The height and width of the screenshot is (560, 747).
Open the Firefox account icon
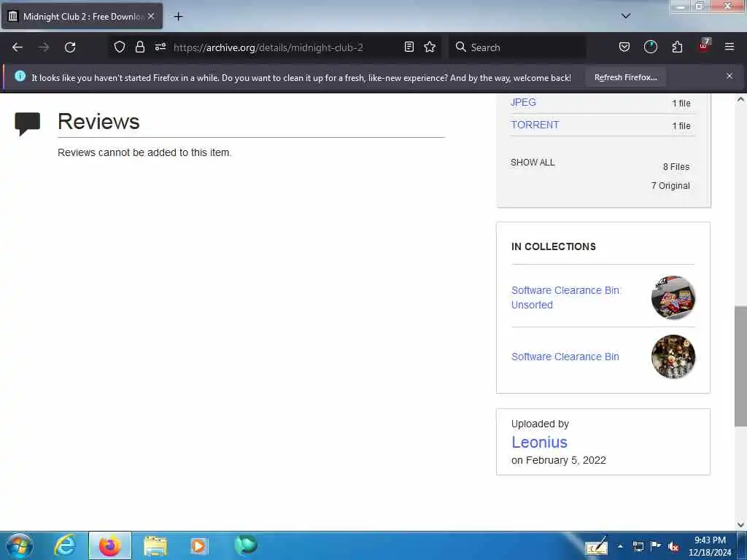[x=650, y=47]
